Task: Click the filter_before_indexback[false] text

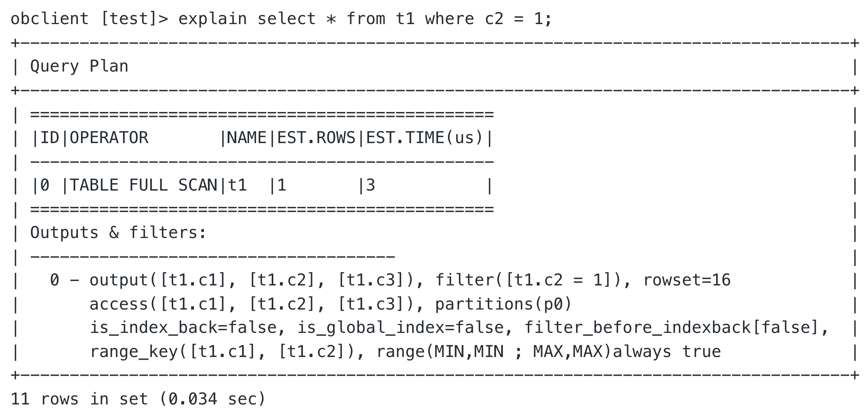Action: [672, 328]
